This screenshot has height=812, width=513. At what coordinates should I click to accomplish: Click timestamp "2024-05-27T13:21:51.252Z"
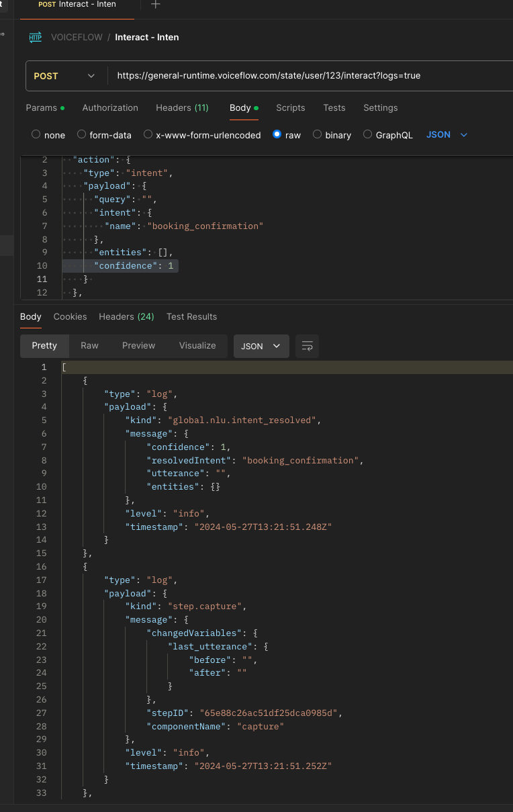tap(263, 766)
